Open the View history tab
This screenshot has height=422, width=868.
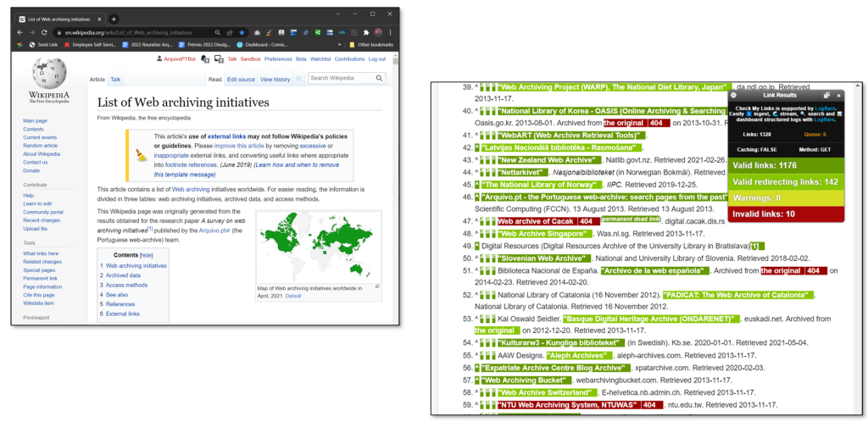coord(275,79)
